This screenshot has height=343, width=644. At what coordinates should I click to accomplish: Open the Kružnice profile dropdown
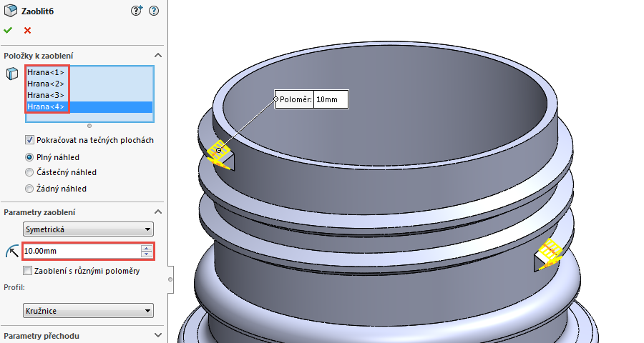click(x=88, y=311)
